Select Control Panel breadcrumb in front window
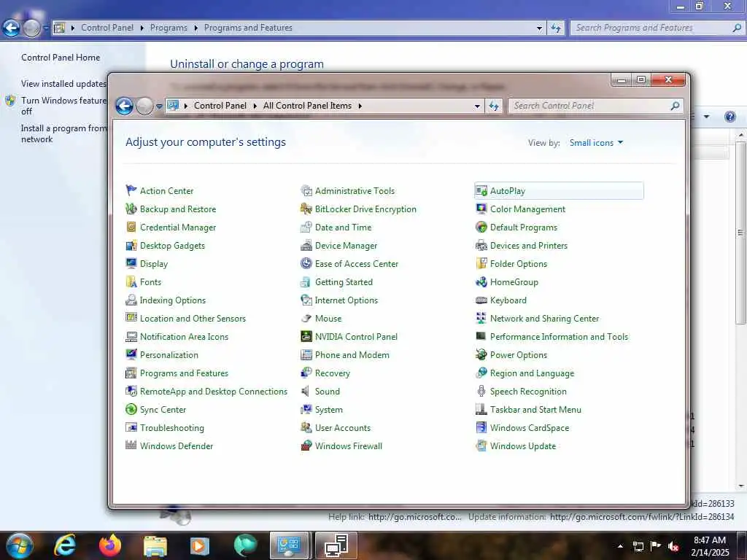747x560 pixels. (x=220, y=106)
